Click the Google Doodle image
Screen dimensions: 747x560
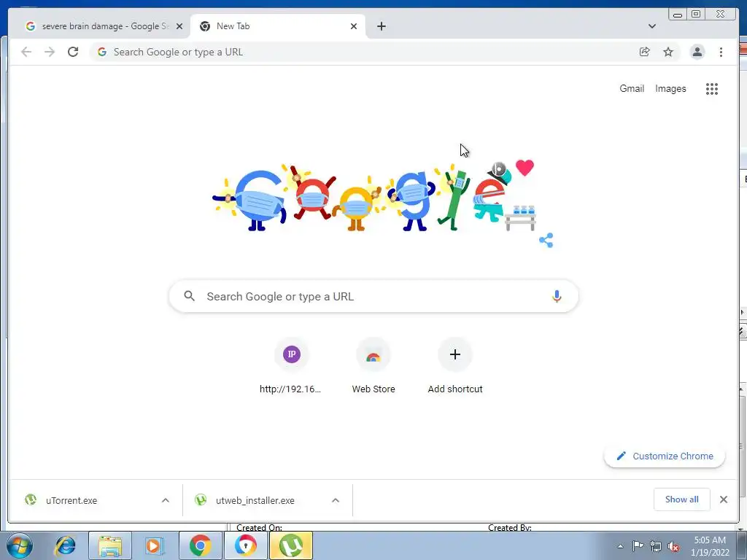point(374,197)
